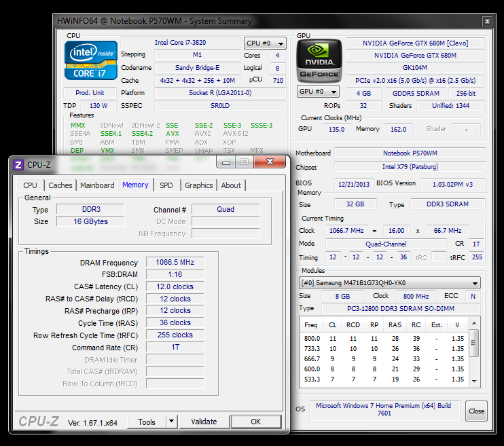This screenshot has height=446, width=504.
Task: Close the HWiNFO64 System Summary window
Action: [x=487, y=21]
